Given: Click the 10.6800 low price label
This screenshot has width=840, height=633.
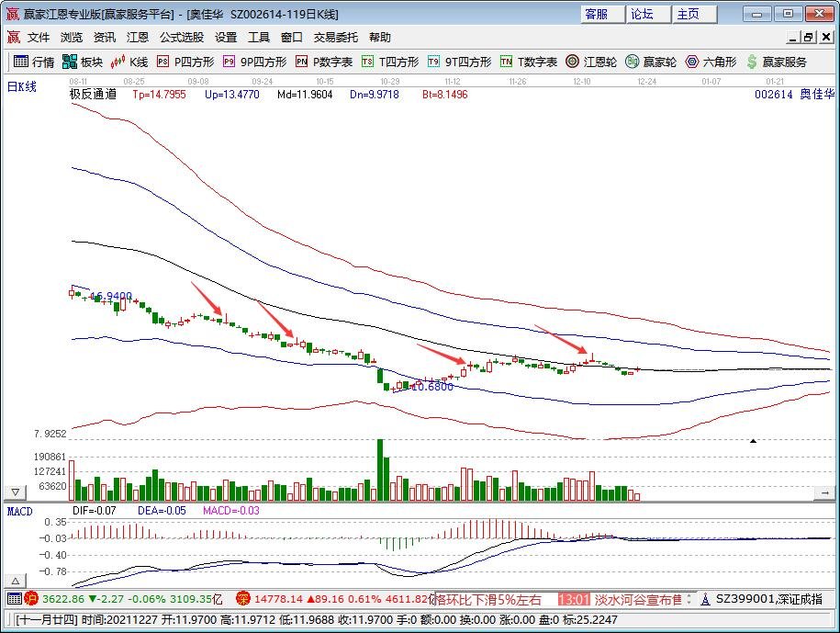Looking at the screenshot, I should click(432, 387).
